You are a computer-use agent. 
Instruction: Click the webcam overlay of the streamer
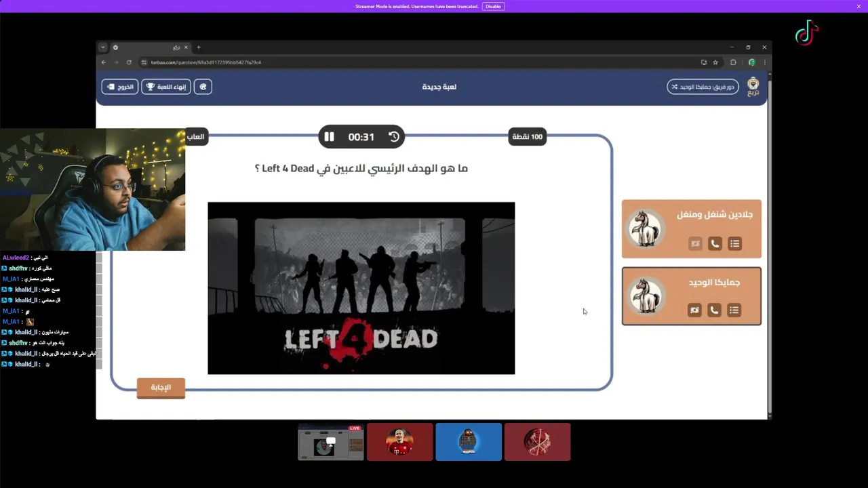coord(92,190)
